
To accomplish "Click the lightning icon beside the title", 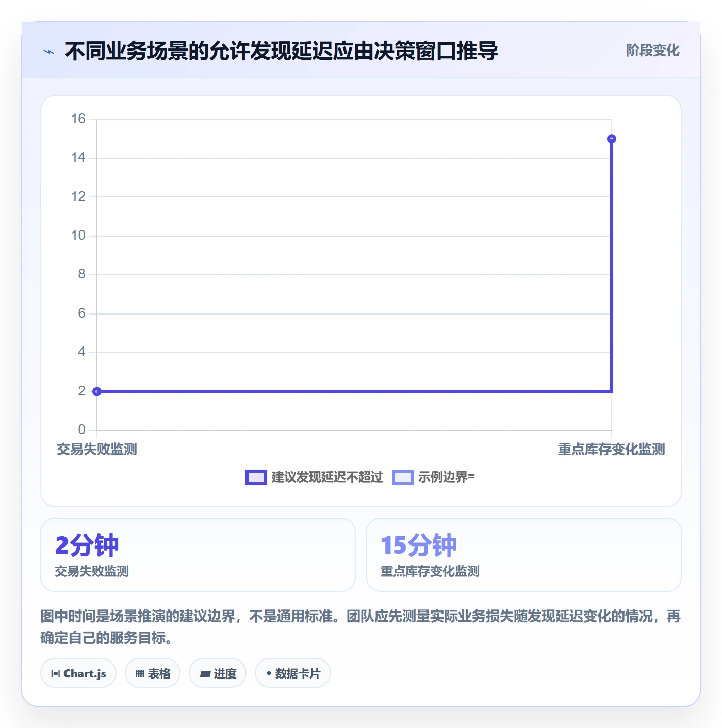I will [x=49, y=52].
